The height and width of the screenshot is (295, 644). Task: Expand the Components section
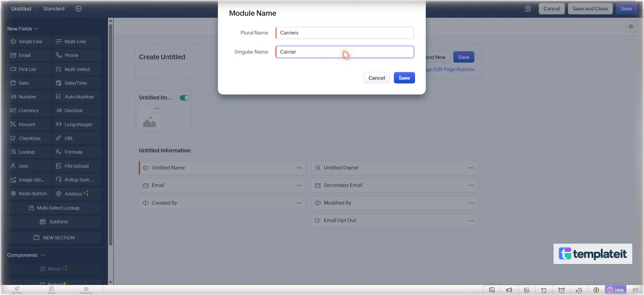coord(26,255)
